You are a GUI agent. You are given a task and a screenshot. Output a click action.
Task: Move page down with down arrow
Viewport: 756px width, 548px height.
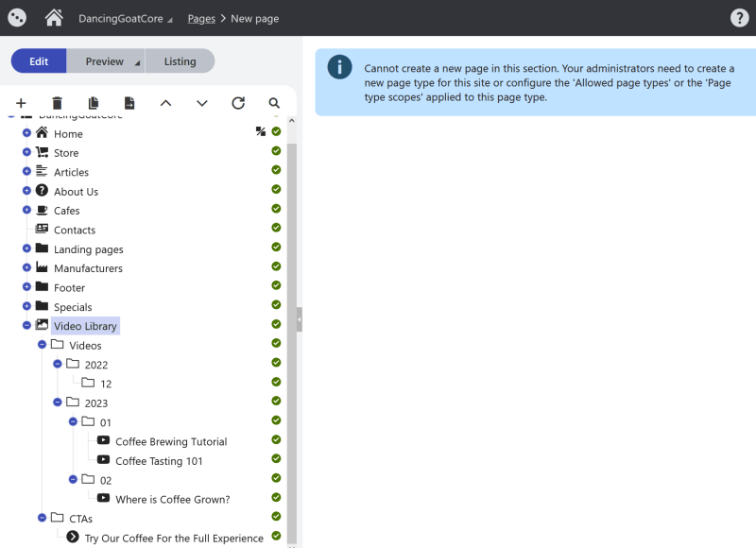tap(202, 103)
